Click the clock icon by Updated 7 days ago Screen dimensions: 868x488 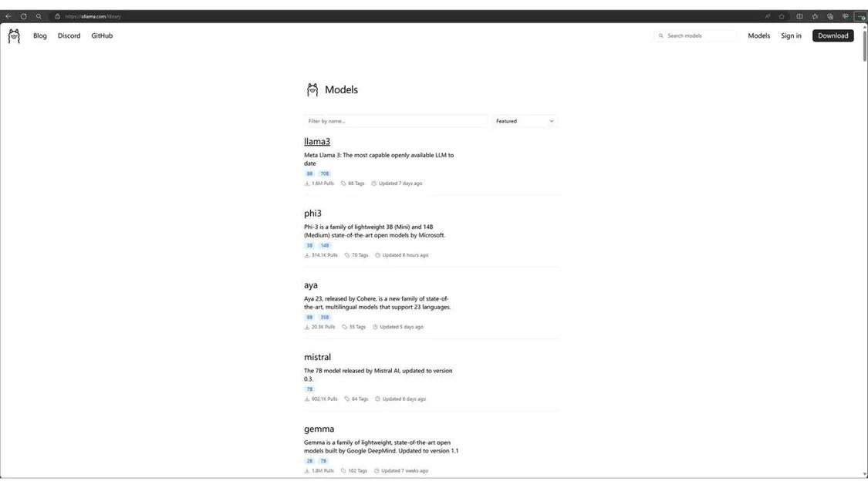373,183
